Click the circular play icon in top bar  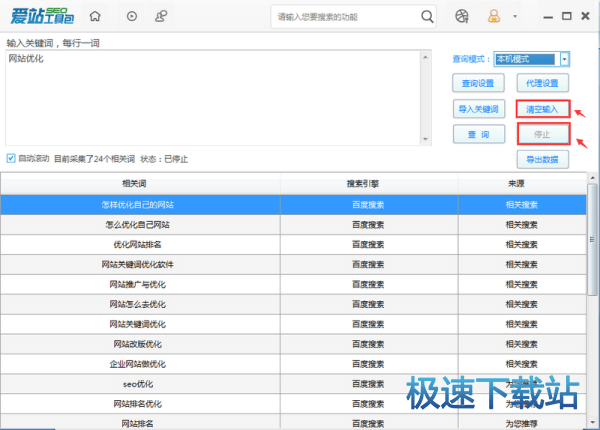(133, 17)
